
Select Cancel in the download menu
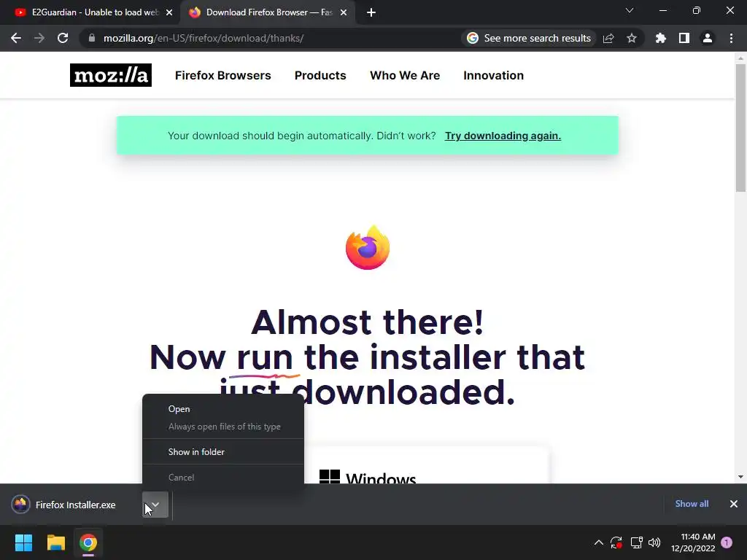point(223,477)
